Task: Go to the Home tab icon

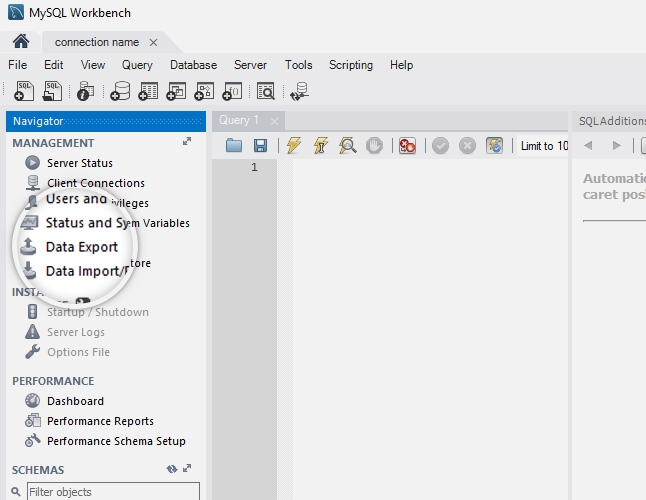Action: [x=21, y=42]
